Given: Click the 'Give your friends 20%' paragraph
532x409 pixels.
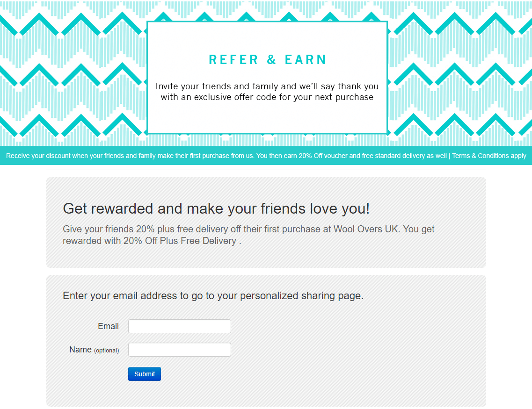Looking at the screenshot, I should [x=248, y=235].
